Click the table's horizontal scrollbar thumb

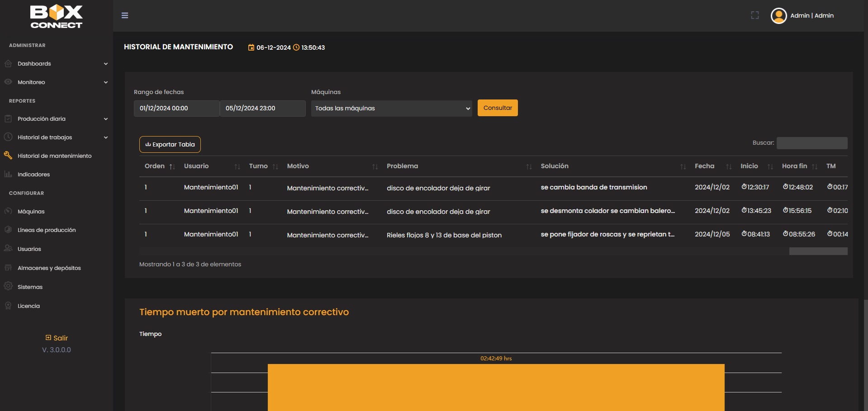point(818,251)
